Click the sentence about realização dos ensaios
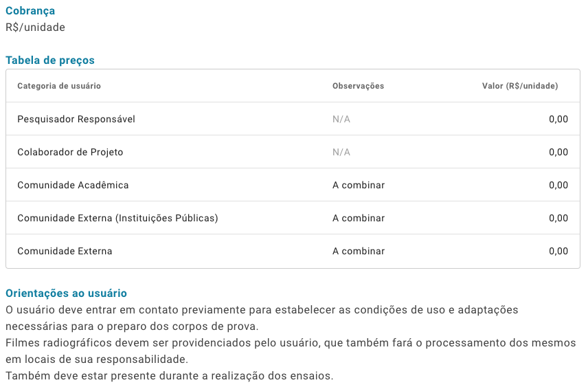Image resolution: width=588 pixels, height=387 pixels. coord(170,376)
